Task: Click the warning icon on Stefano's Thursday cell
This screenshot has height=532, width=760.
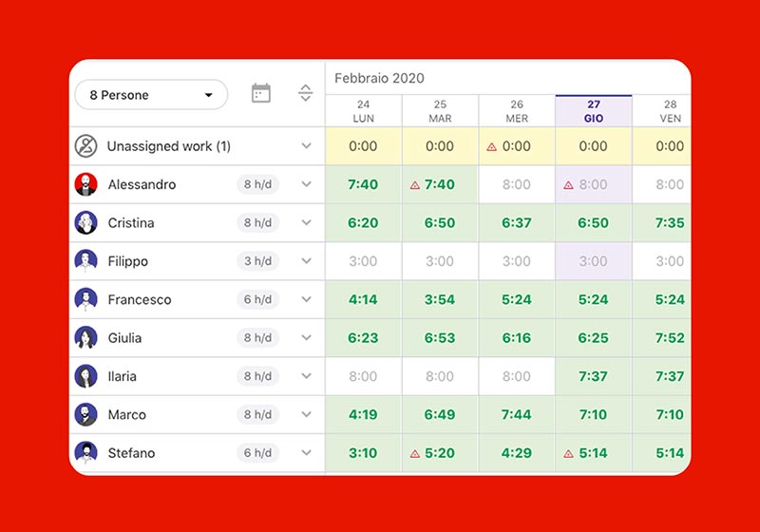Action: click(x=568, y=454)
